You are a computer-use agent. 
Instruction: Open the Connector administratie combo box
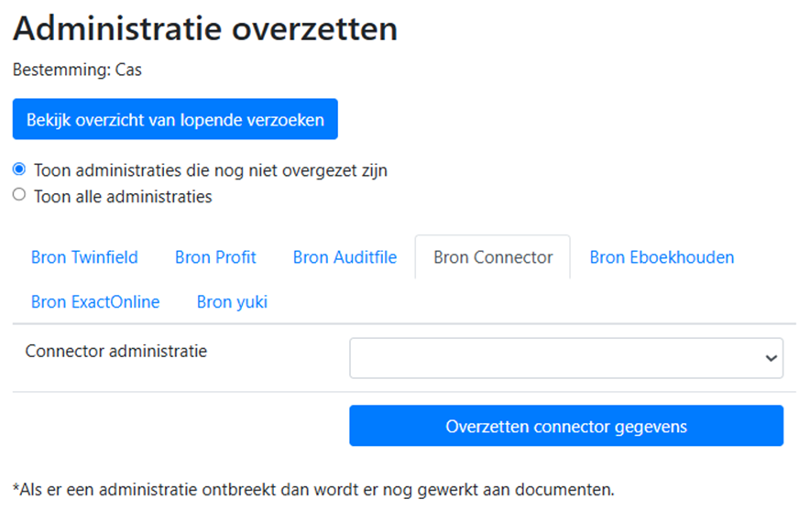tap(566, 358)
